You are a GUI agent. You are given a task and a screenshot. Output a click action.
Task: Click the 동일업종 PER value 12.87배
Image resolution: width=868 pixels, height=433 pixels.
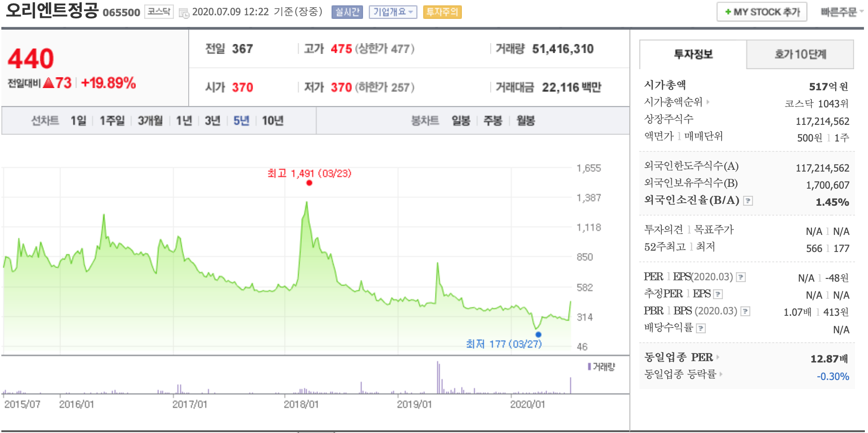(x=829, y=358)
